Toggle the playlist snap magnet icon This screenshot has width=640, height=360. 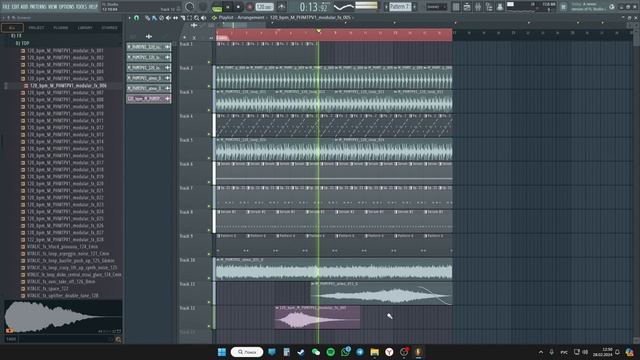click(x=136, y=18)
